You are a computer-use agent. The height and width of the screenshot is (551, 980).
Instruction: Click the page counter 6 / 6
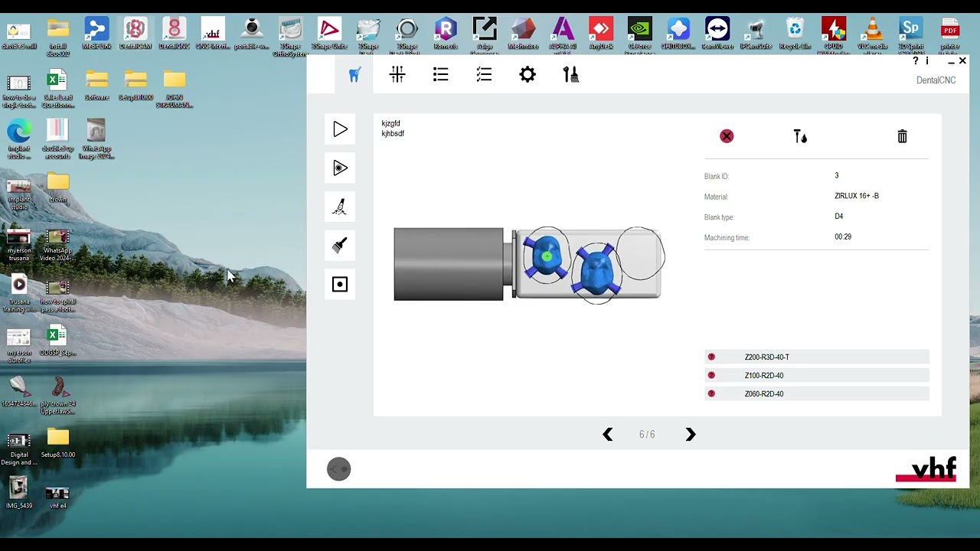tap(647, 435)
